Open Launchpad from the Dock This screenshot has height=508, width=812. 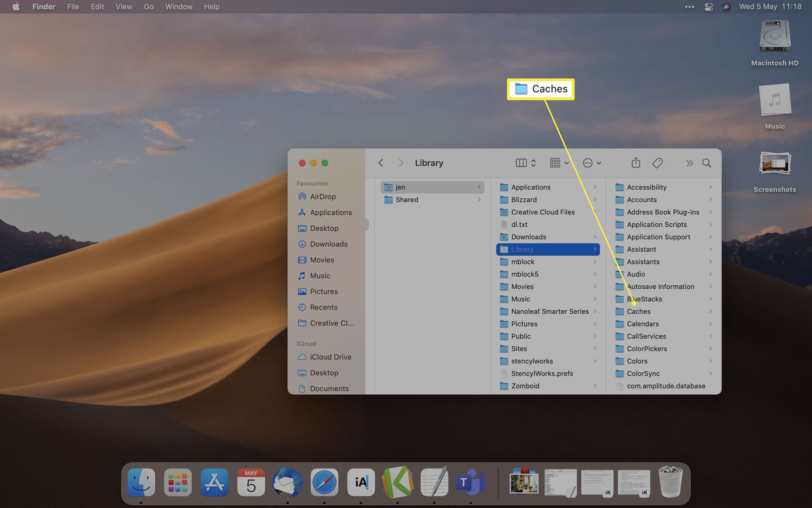click(178, 482)
